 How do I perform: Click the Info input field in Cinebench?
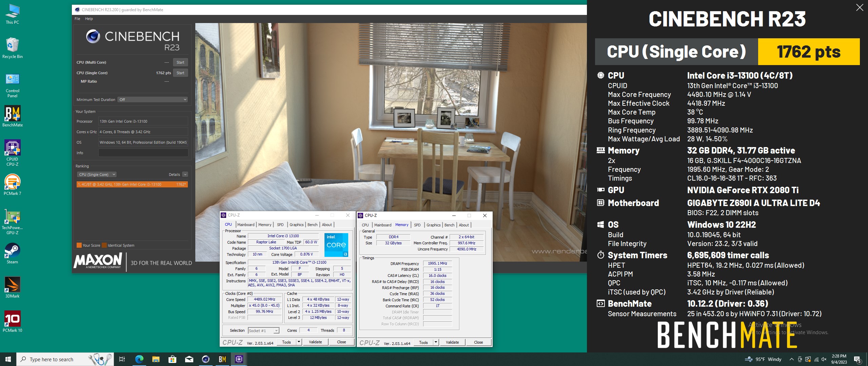143,153
